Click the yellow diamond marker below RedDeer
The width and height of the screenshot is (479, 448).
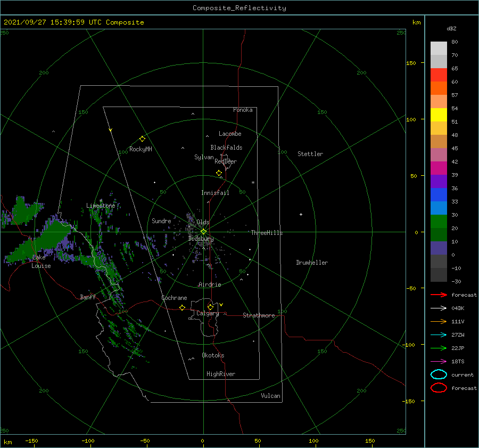(219, 173)
